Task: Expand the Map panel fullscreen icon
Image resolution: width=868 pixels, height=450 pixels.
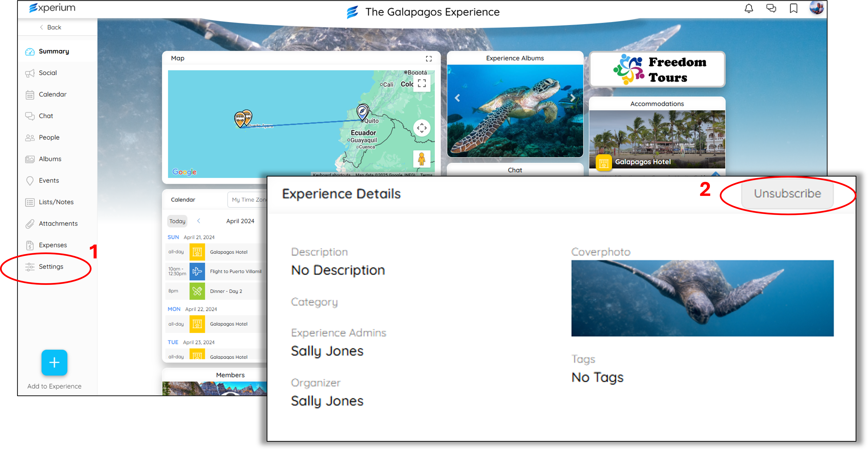Action: (x=429, y=59)
